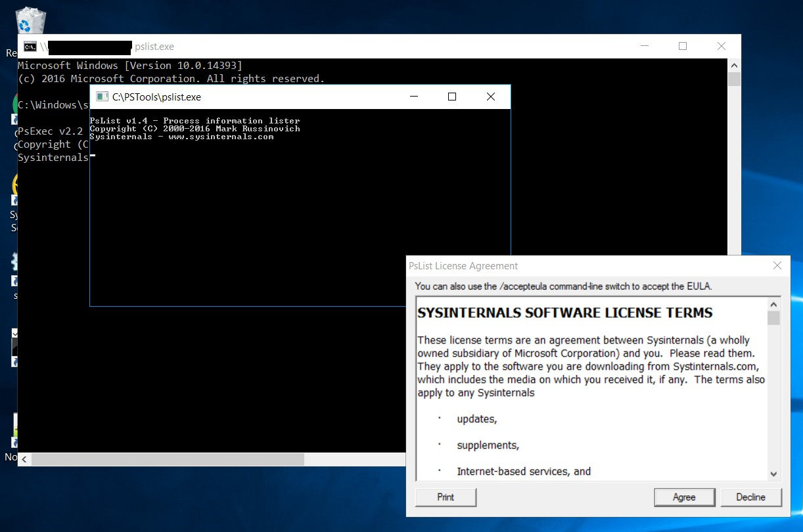
Task: Click the outer console vertical scrollbar up arrow
Action: point(734,65)
